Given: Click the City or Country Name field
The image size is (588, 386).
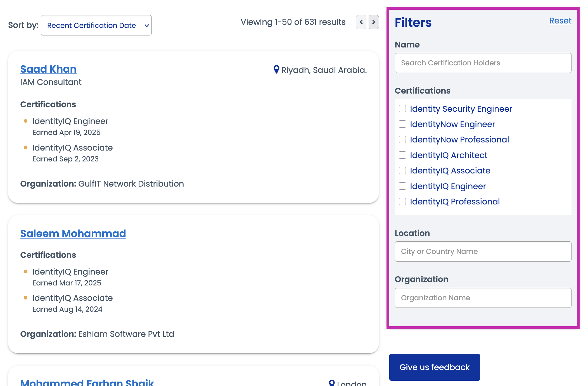Looking at the screenshot, I should 483,251.
